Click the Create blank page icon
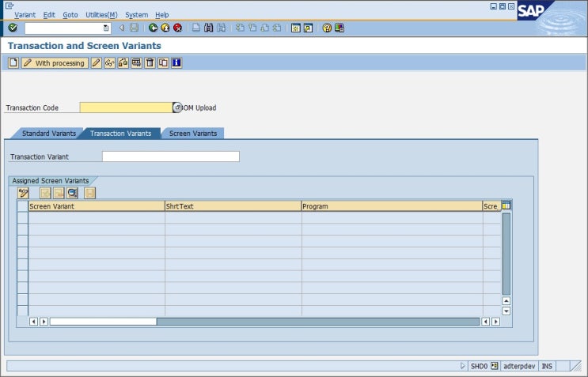This screenshot has height=377, width=588. pos(13,62)
